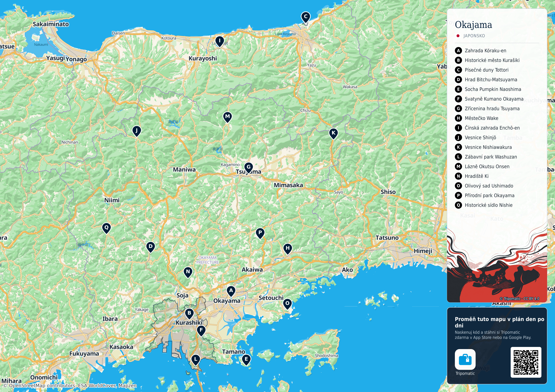
Task: Choose legend entry Historické sídlo Nishie
Action: pyautogui.click(x=483, y=205)
